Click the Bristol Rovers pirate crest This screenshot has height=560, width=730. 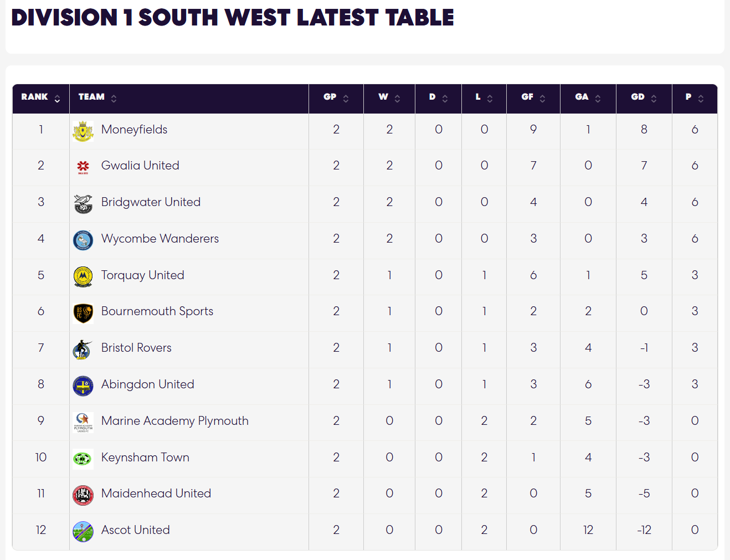[83, 349]
